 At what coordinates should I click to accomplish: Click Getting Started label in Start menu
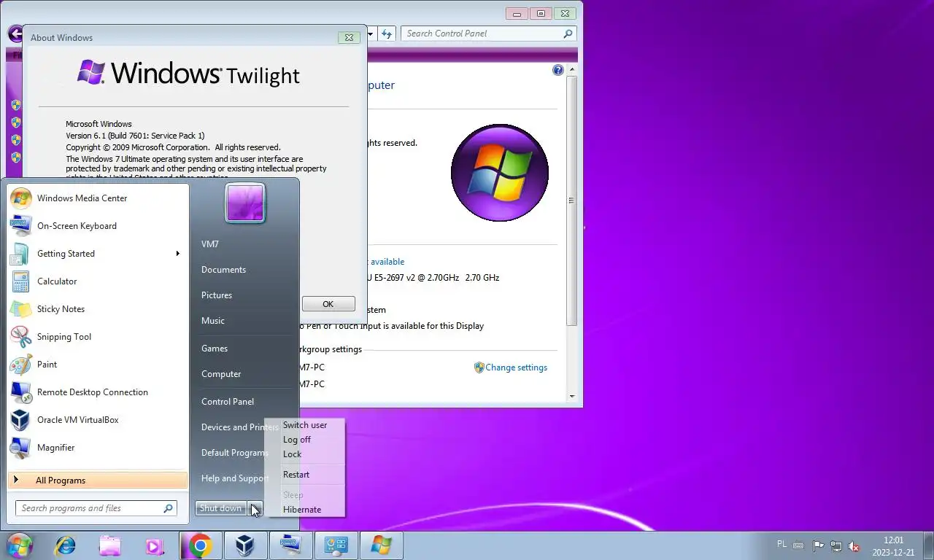(x=66, y=254)
